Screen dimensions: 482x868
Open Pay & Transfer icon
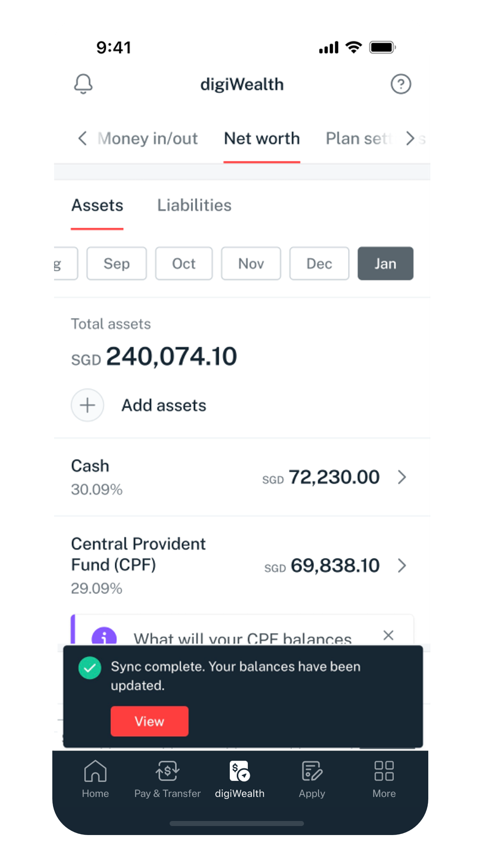click(167, 772)
